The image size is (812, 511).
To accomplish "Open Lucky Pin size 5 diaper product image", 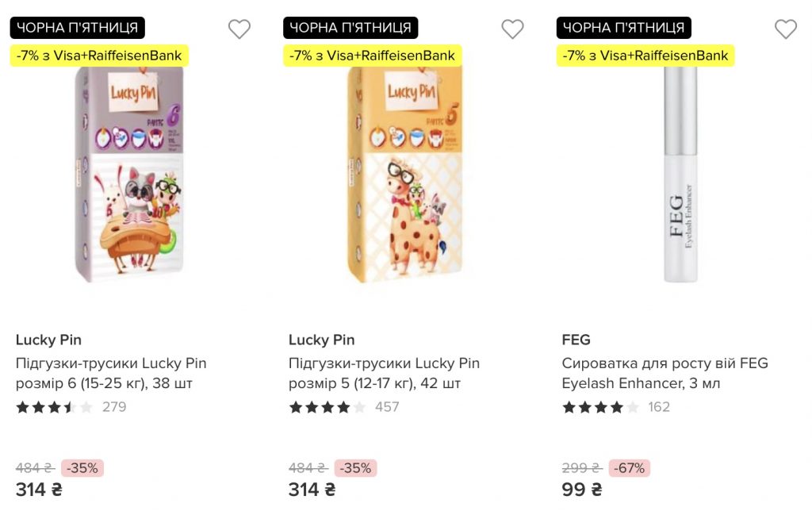I will 404,176.
